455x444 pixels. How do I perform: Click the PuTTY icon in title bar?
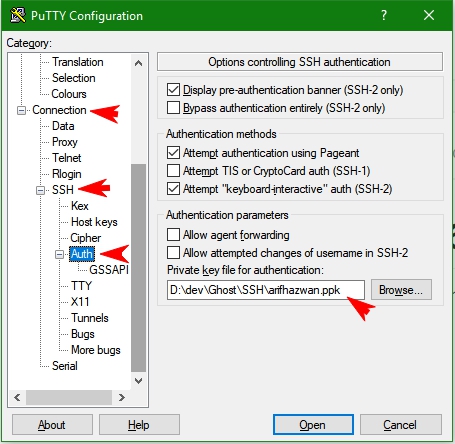coord(18,15)
